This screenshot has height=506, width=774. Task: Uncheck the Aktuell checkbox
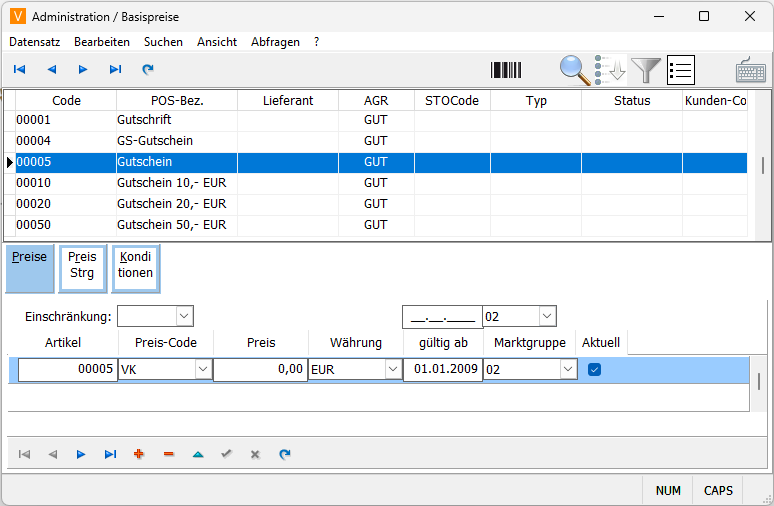click(595, 370)
